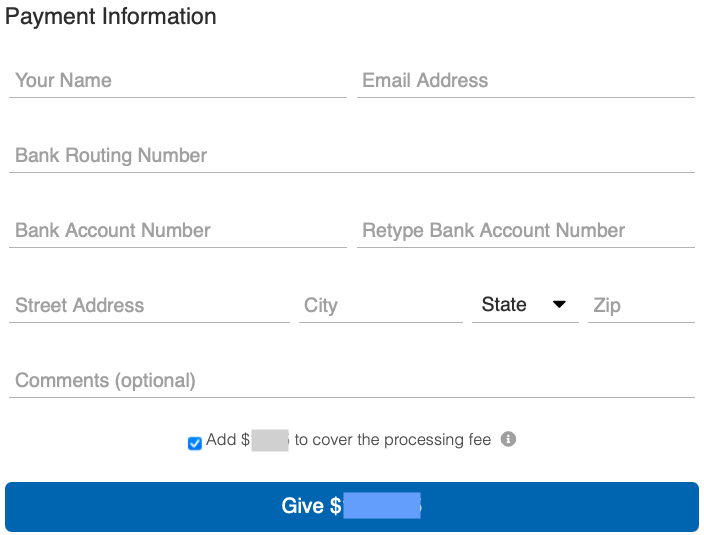Click the Bank Account Number input
The image size is (704, 535).
[x=177, y=231]
